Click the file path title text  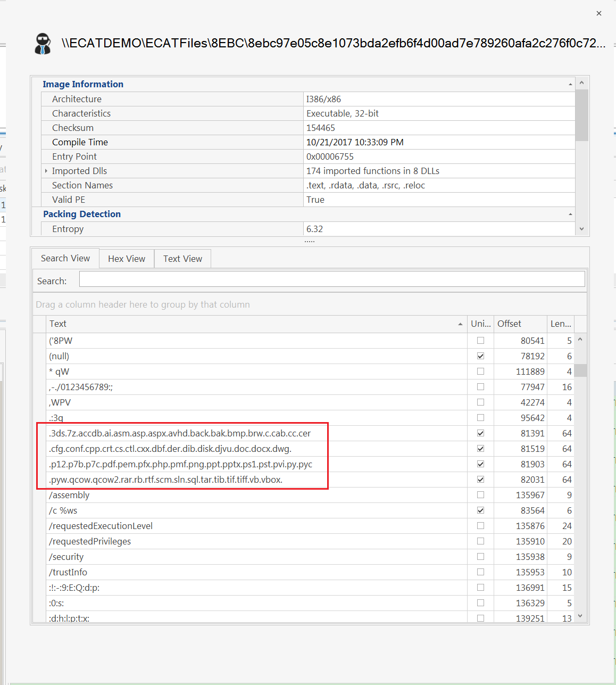[x=334, y=43]
